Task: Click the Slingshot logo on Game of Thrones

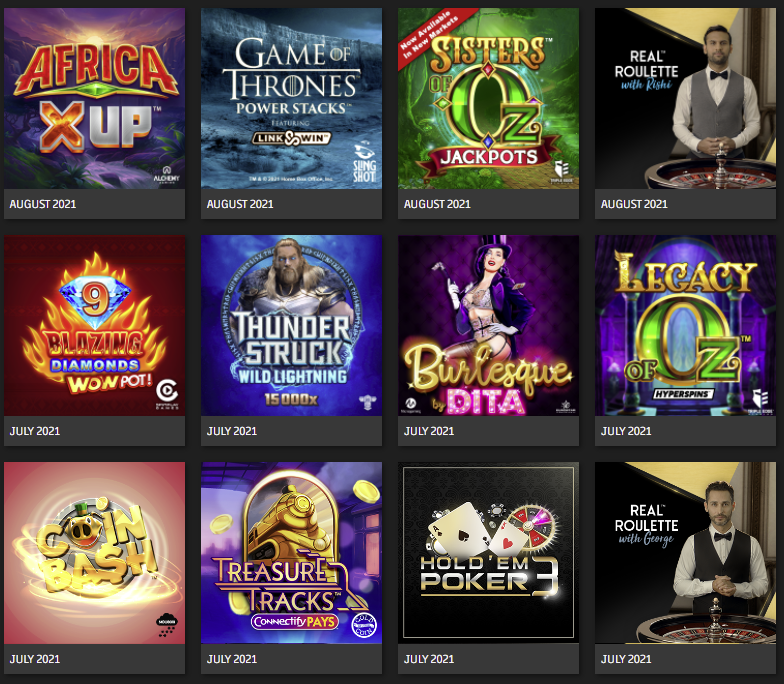Action: click(364, 164)
